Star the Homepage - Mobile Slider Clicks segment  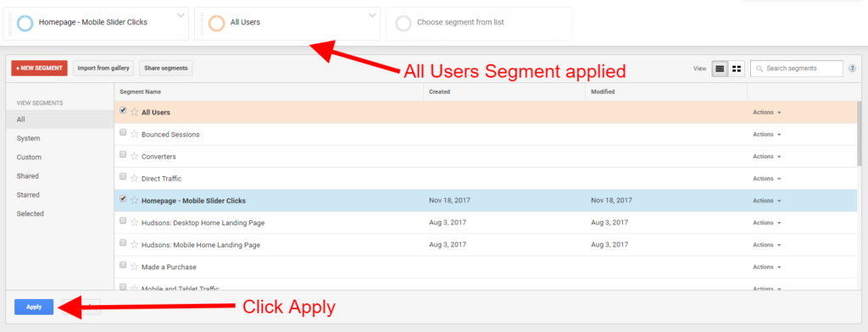click(x=134, y=201)
